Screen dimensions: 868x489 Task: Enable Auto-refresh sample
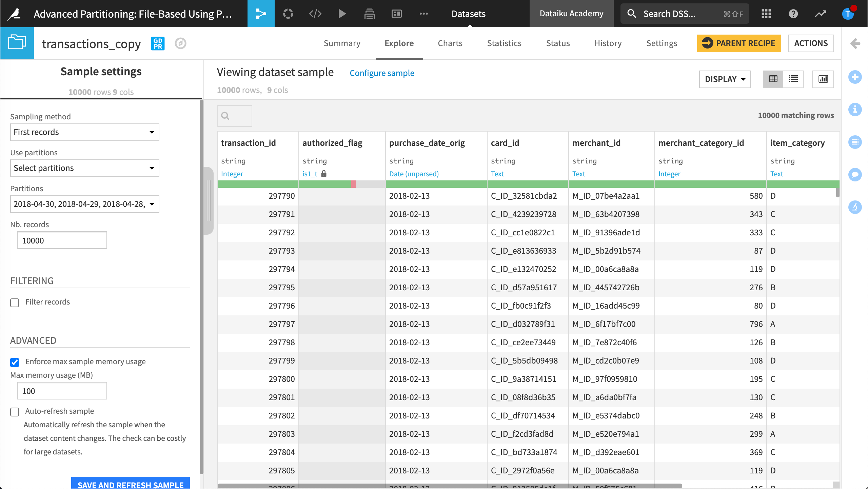click(x=15, y=412)
